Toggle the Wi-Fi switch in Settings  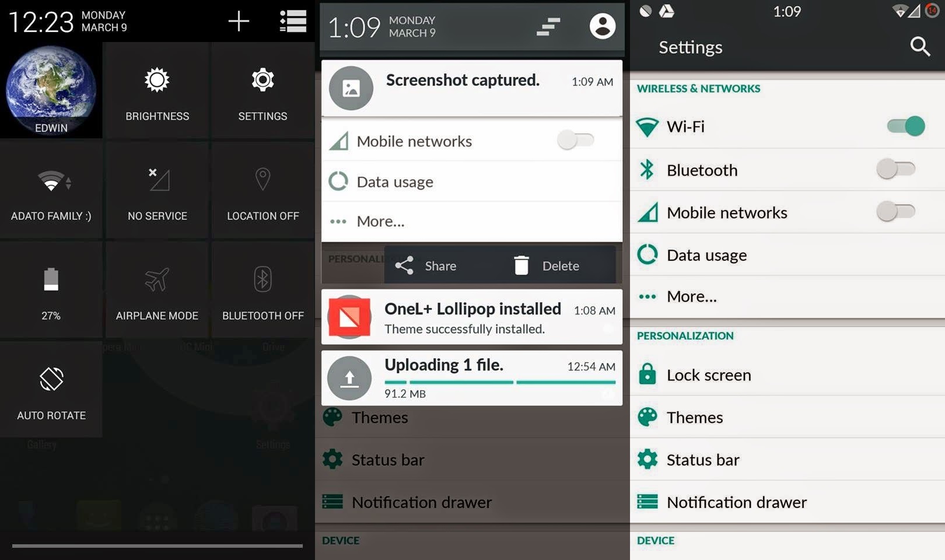(x=906, y=126)
